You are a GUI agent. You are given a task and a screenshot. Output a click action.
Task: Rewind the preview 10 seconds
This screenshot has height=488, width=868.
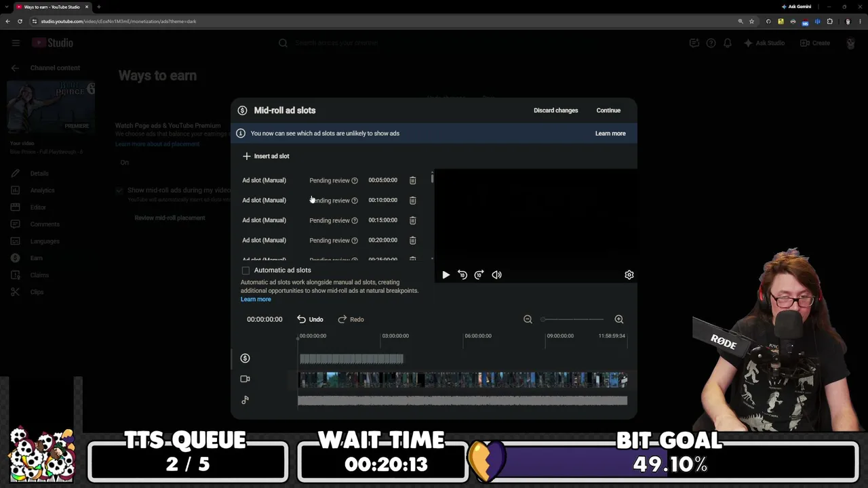tap(462, 274)
